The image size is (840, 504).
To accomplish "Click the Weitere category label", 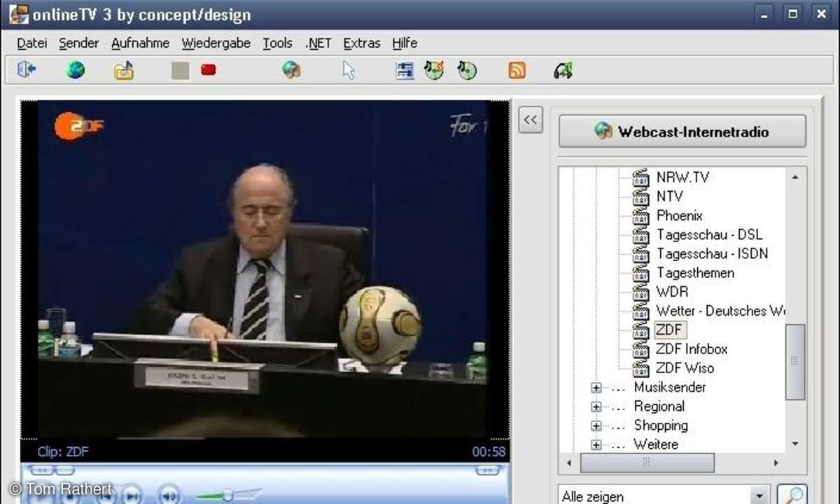I will tap(656, 444).
